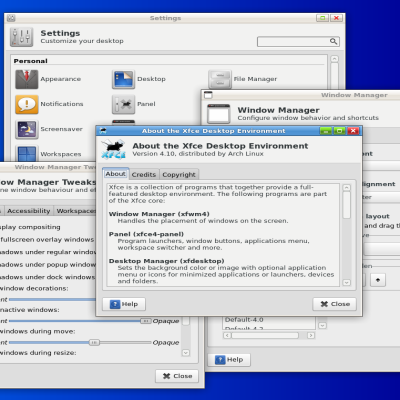Click Help button in About dialog
The image size is (400, 400).
(x=124, y=304)
